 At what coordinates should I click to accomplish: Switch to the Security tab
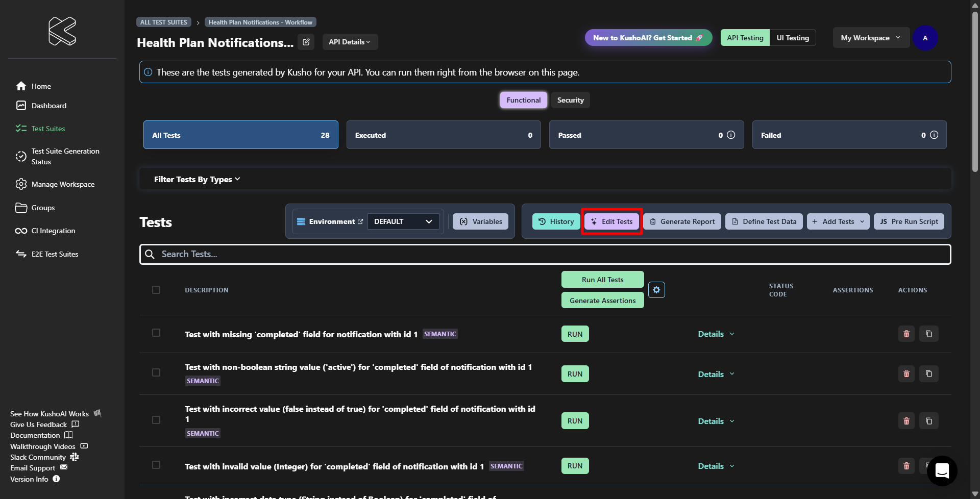pos(570,100)
